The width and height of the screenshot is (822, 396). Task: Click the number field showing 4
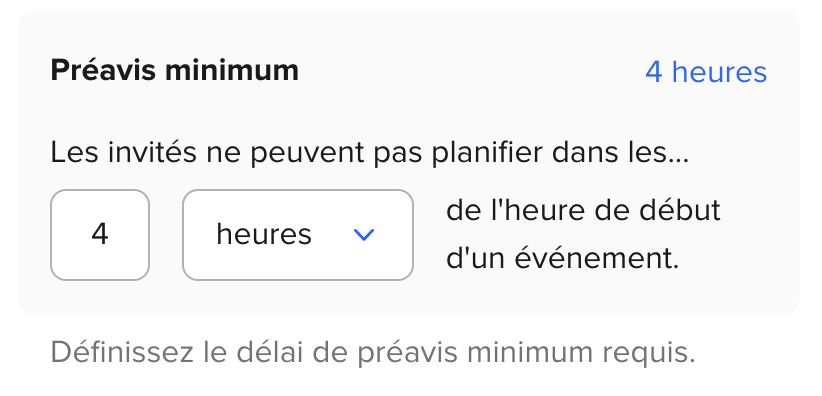(x=100, y=235)
